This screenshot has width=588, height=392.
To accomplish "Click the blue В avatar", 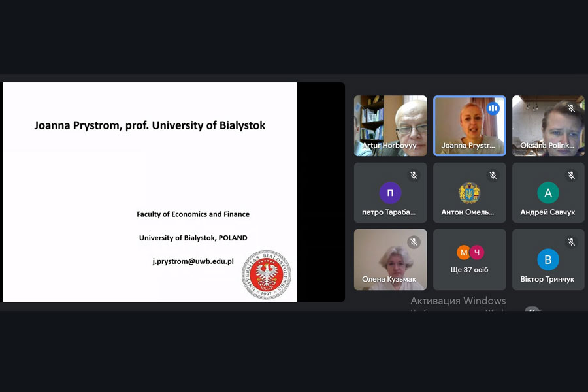I will click(548, 259).
